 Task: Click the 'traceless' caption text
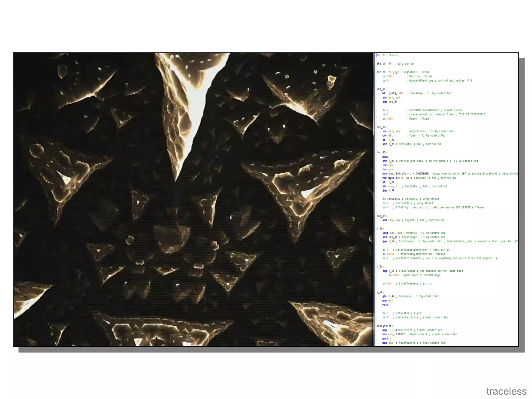(506, 391)
